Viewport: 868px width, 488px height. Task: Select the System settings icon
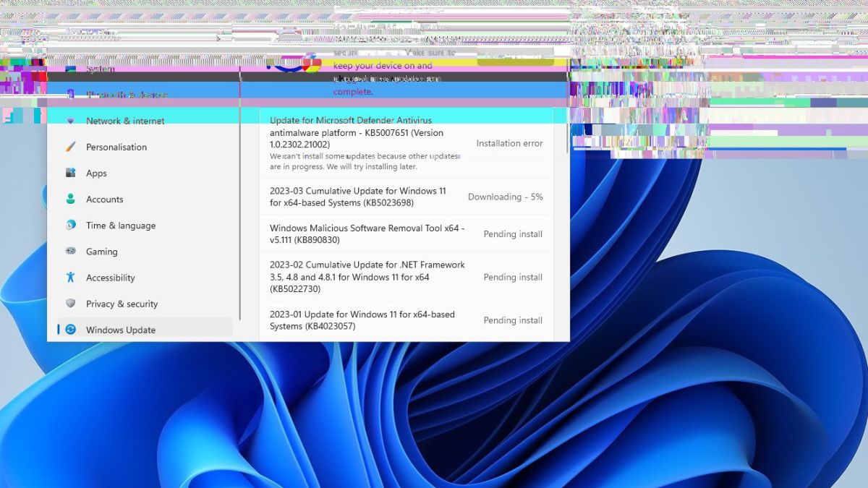(70, 69)
